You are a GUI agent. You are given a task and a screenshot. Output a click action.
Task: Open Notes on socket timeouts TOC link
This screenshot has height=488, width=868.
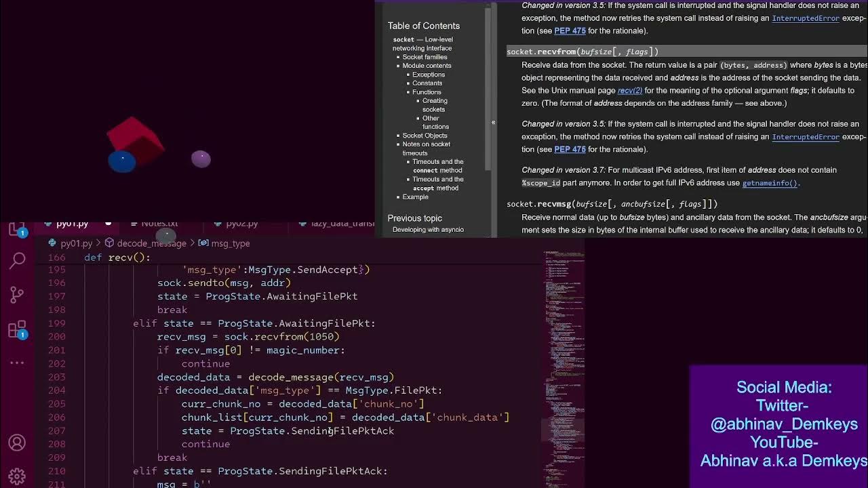[426, 148]
